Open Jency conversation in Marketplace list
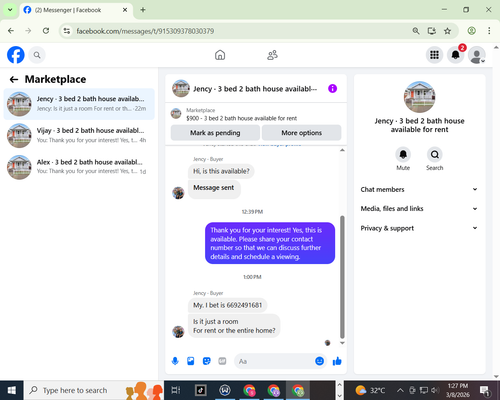Viewport: 500px width, 400px height. (79, 104)
